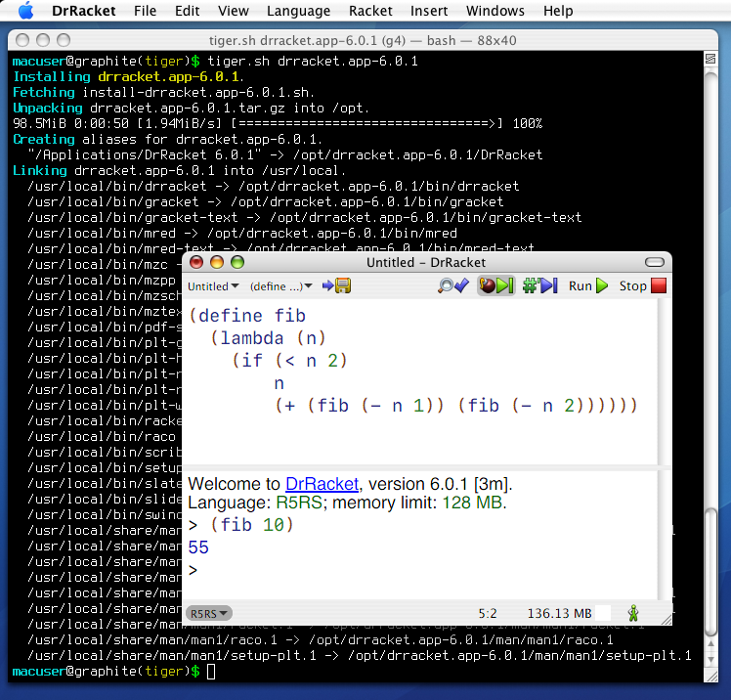This screenshot has height=700, width=731.
Task: Open the Windows menu
Action: [x=495, y=10]
